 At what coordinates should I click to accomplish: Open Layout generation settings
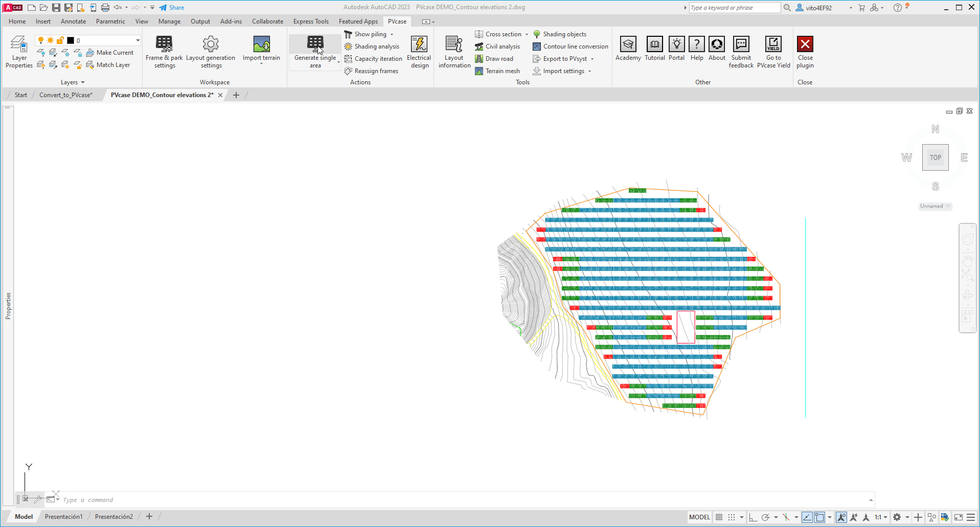(211, 51)
